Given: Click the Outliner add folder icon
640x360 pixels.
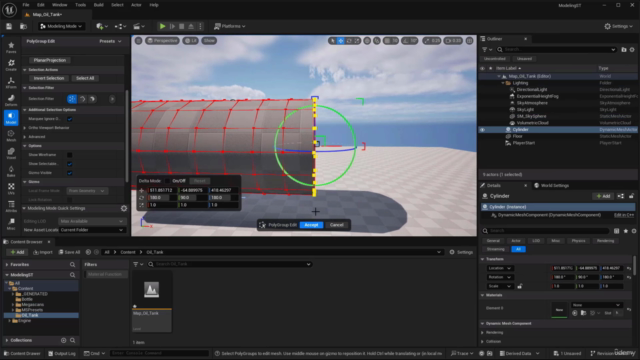Looking at the screenshot, I should [x=624, y=49].
